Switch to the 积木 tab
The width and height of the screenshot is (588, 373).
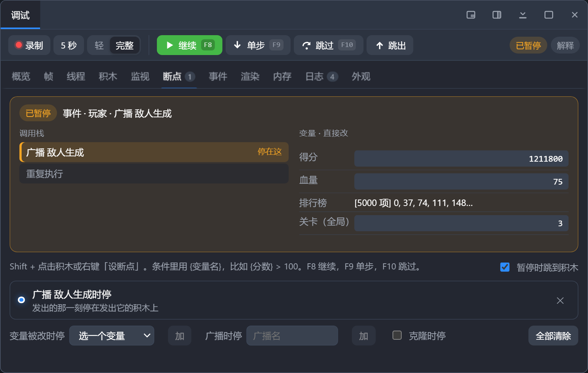[108, 76]
